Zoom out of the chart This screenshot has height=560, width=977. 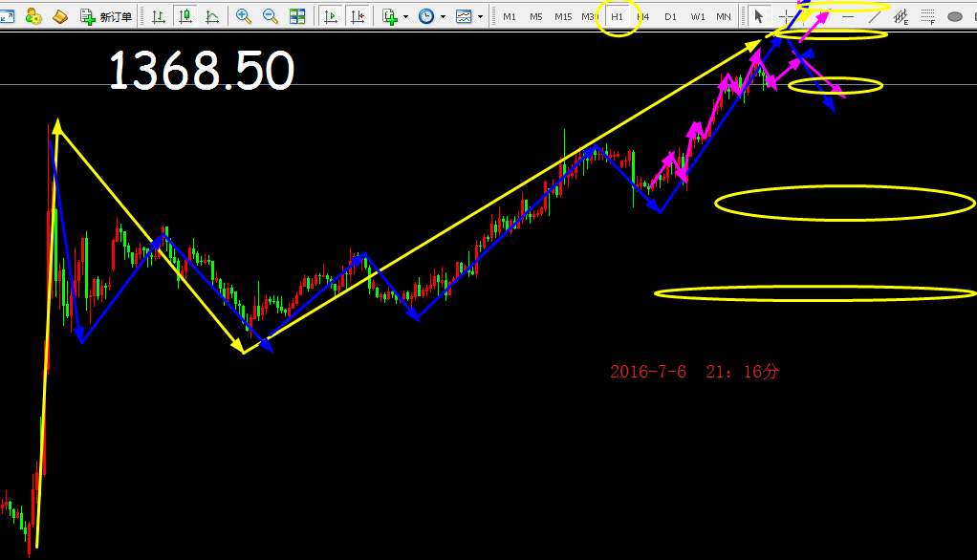click(271, 17)
